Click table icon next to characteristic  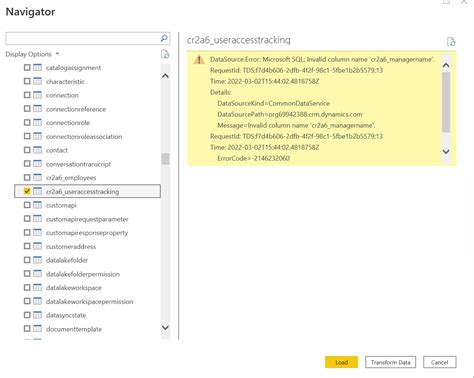pos(38,81)
